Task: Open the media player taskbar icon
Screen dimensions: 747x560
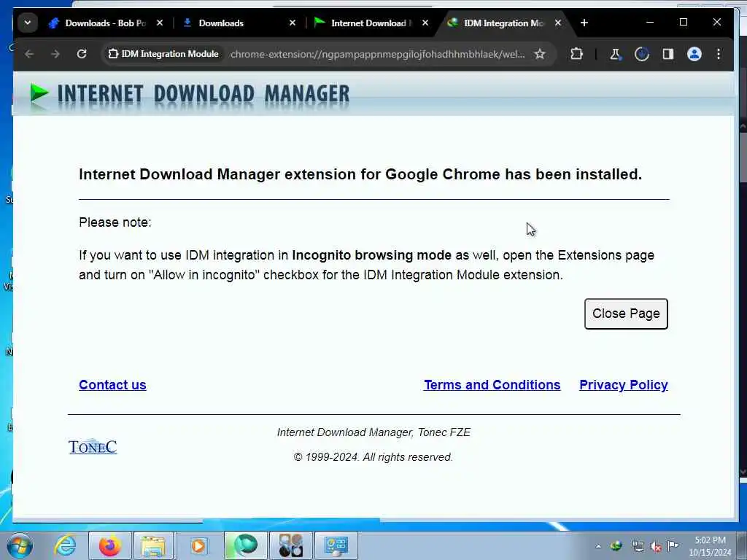Action: (198, 545)
